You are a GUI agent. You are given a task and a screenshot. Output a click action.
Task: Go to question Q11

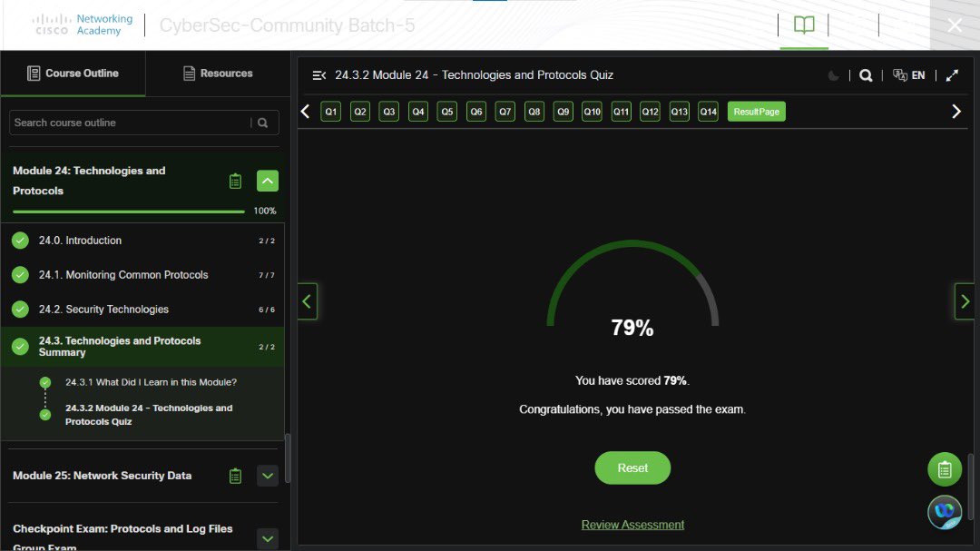pyautogui.click(x=622, y=112)
